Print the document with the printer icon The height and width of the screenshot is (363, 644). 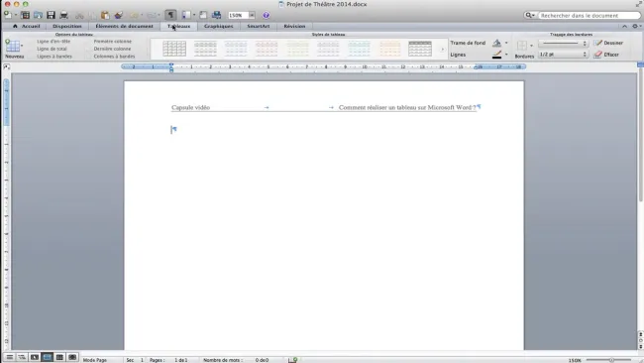pos(63,15)
